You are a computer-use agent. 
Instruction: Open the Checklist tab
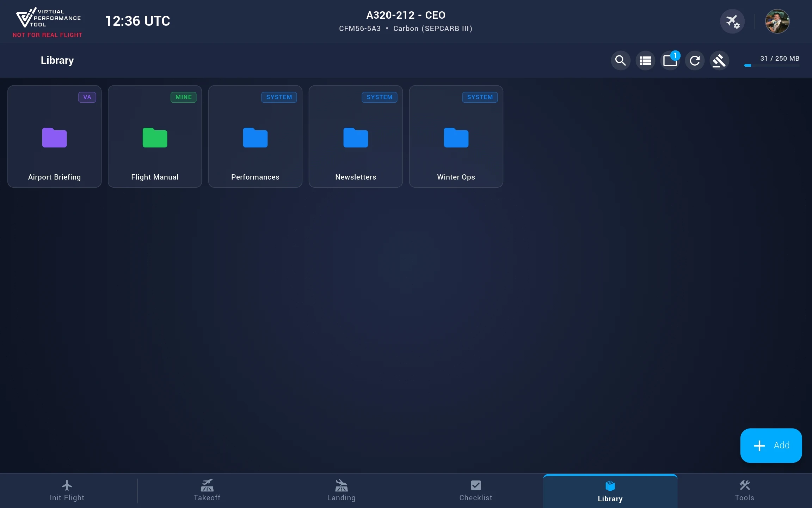point(475,491)
